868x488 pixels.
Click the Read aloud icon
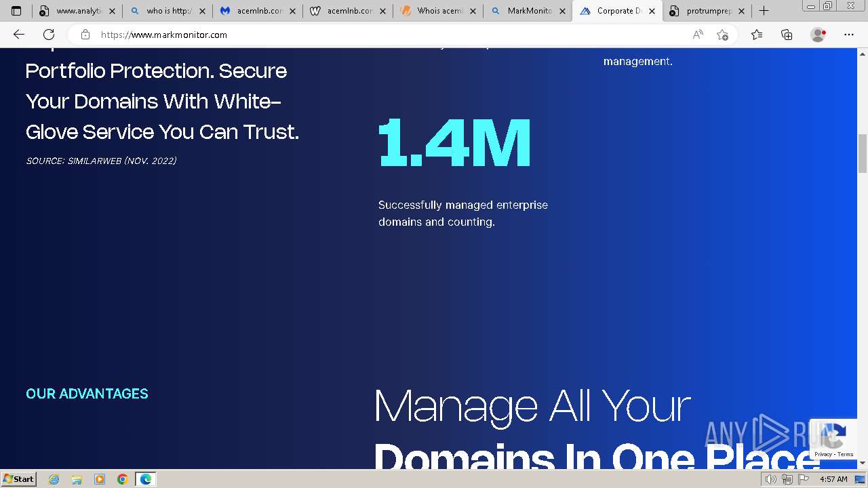point(698,35)
